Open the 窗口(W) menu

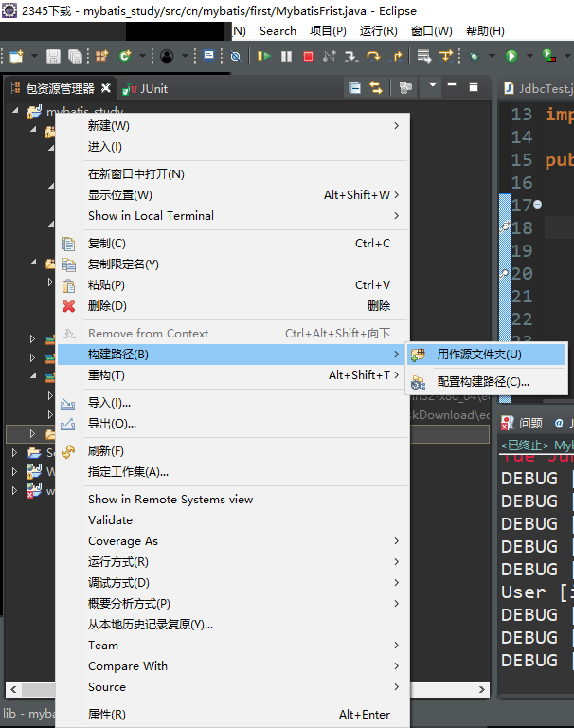[x=432, y=31]
